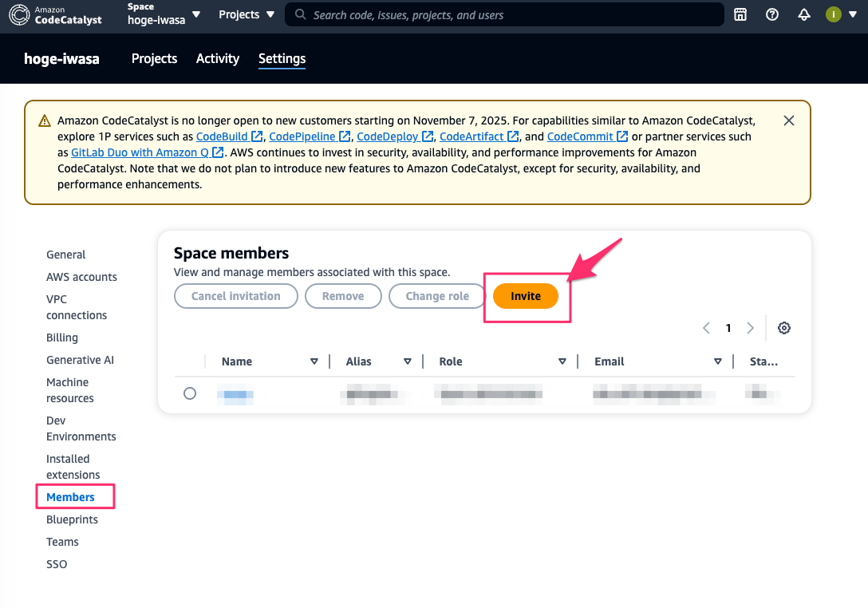Expand the Space hoge-iwasa dropdown
The width and height of the screenshot is (868, 608).
[x=164, y=14]
